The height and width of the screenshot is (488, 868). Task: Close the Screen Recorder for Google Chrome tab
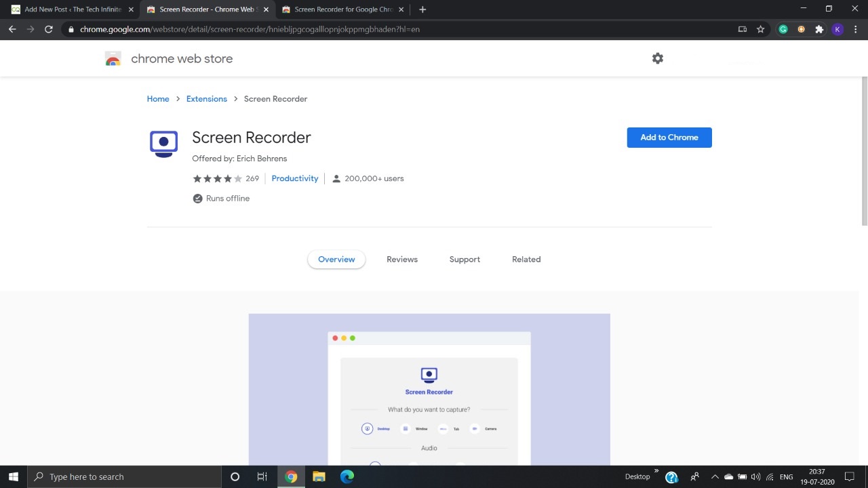click(401, 9)
